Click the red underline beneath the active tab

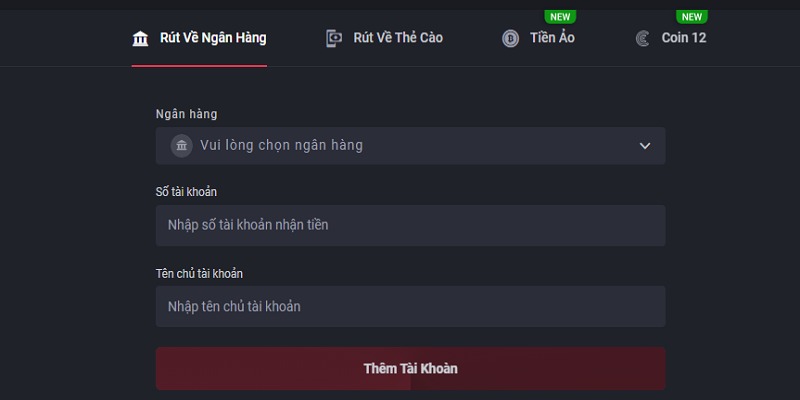(x=199, y=65)
